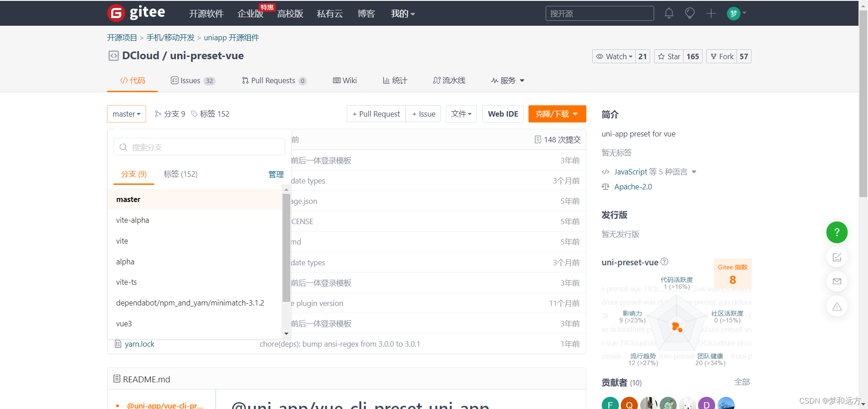Click the contributor avatar with letter F
This screenshot has width=868, height=409.
tap(610, 403)
